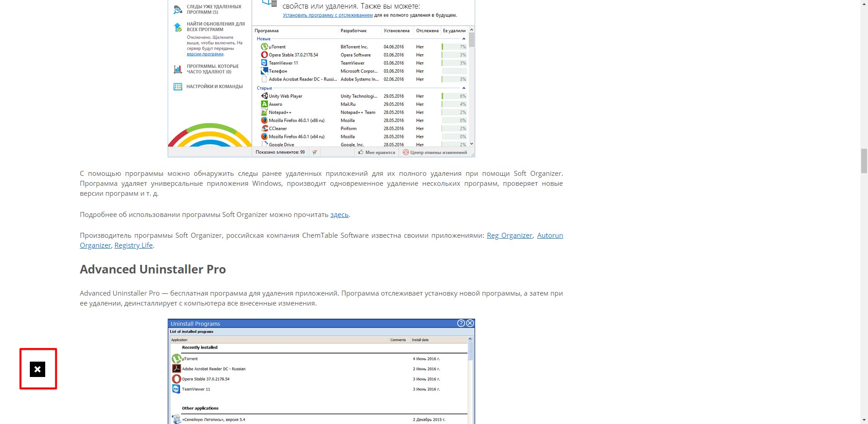Click the program list scrollbar down arrow

point(471,144)
